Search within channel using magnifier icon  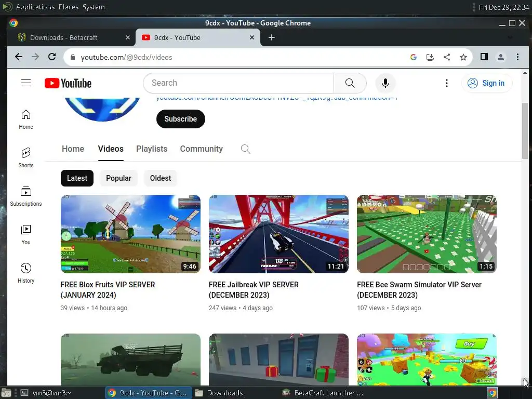tap(245, 149)
